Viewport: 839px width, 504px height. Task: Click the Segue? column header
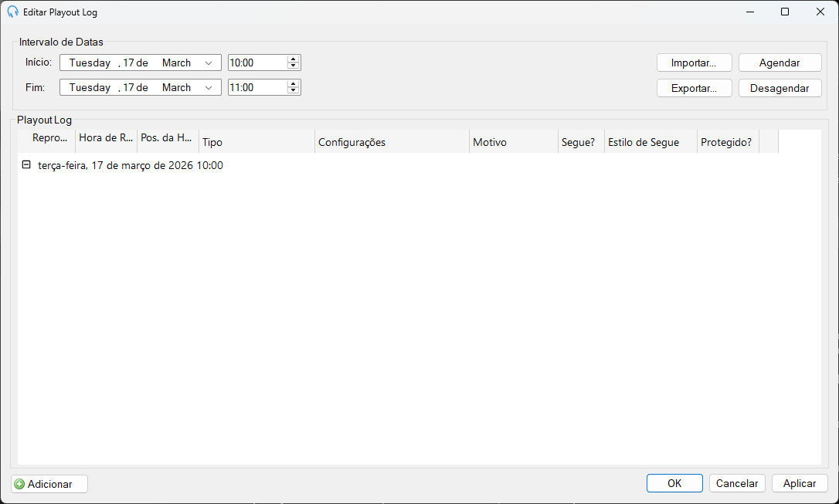click(581, 142)
